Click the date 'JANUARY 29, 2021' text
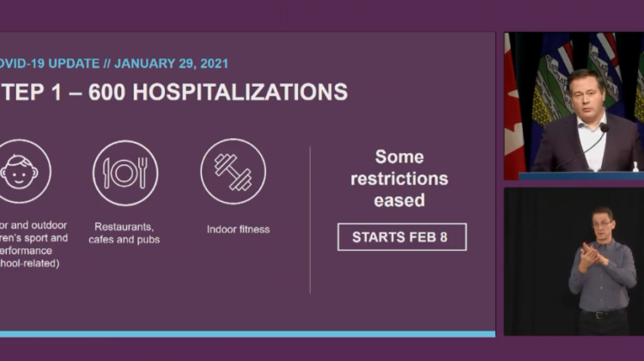 click(x=171, y=64)
